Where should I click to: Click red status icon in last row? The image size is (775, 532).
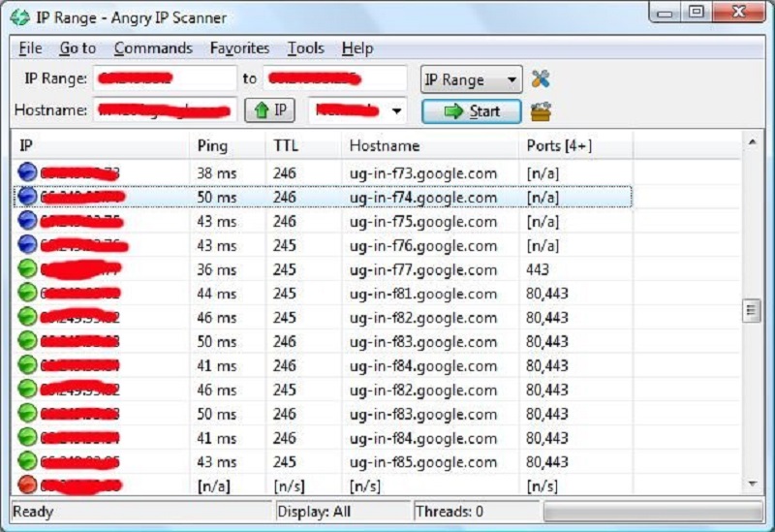click(28, 485)
